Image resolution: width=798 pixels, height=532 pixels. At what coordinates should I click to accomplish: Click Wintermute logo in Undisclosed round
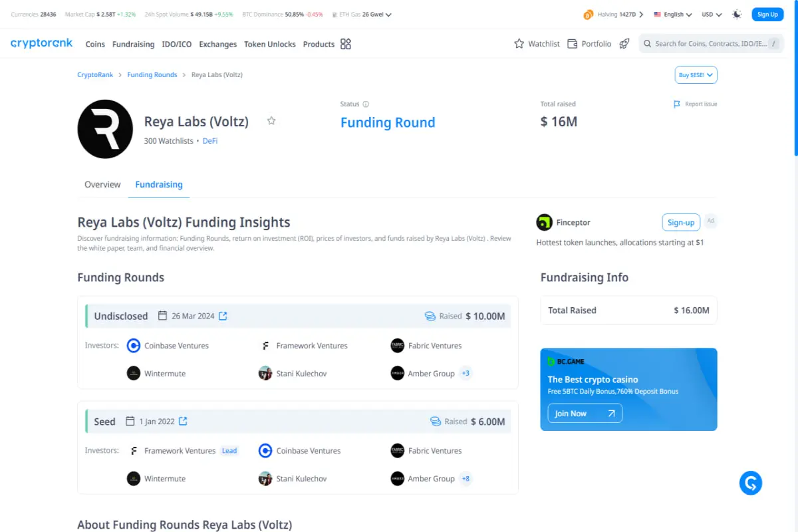(x=134, y=373)
